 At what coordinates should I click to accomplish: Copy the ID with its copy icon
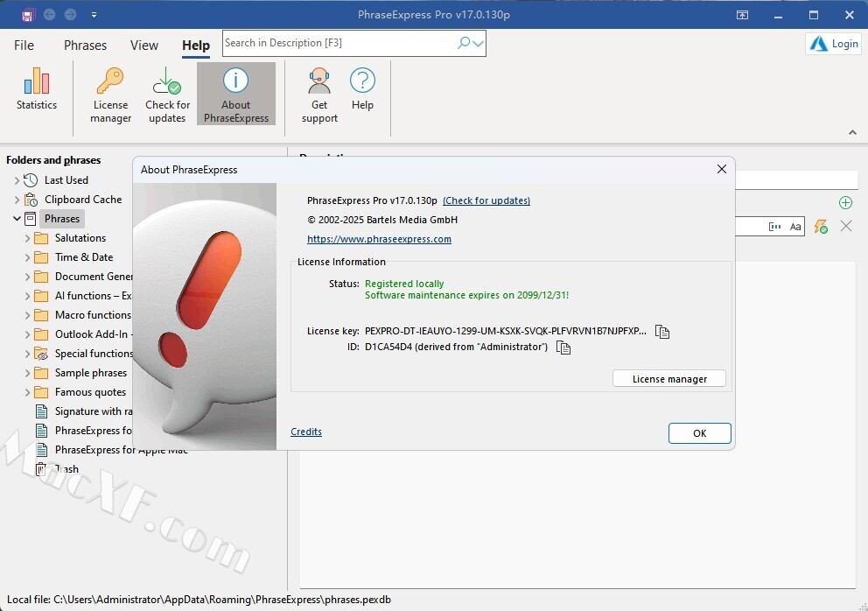[563, 348]
